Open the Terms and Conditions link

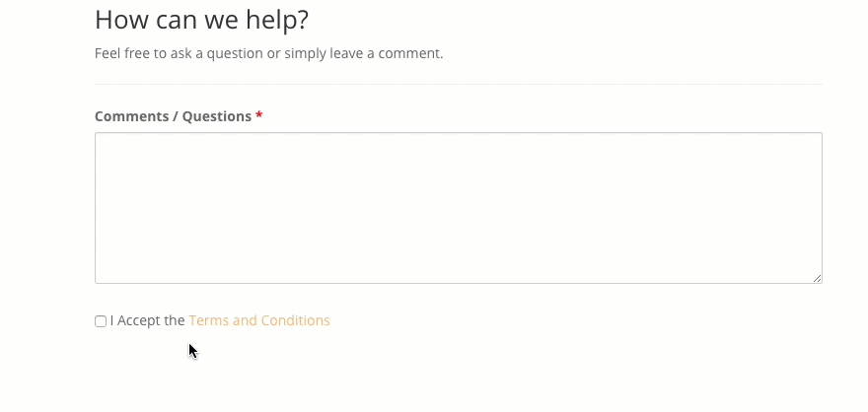click(258, 320)
